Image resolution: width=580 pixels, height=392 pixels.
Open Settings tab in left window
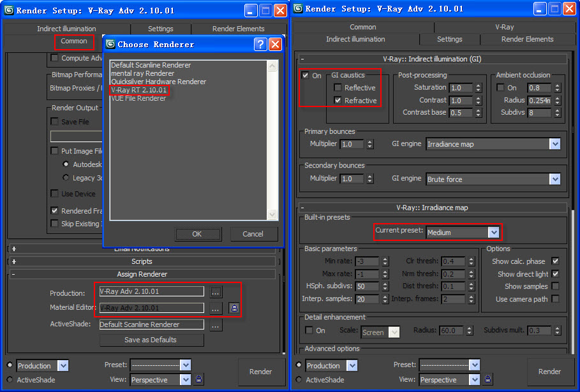pyautogui.click(x=161, y=29)
